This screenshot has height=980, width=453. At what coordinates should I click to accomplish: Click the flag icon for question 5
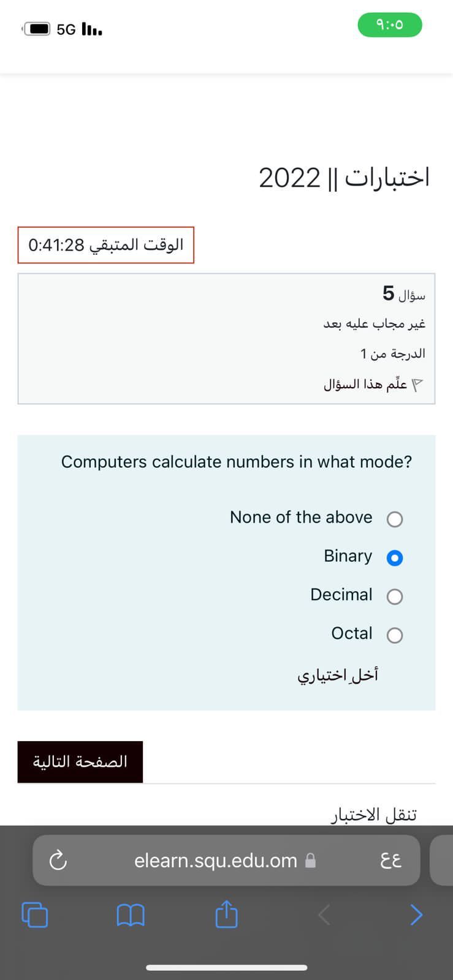click(x=417, y=385)
